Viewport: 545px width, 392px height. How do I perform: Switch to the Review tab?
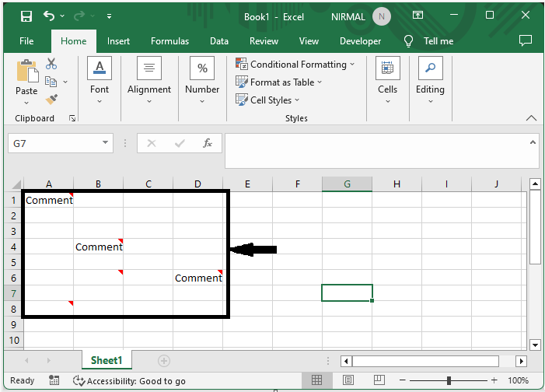(x=264, y=41)
